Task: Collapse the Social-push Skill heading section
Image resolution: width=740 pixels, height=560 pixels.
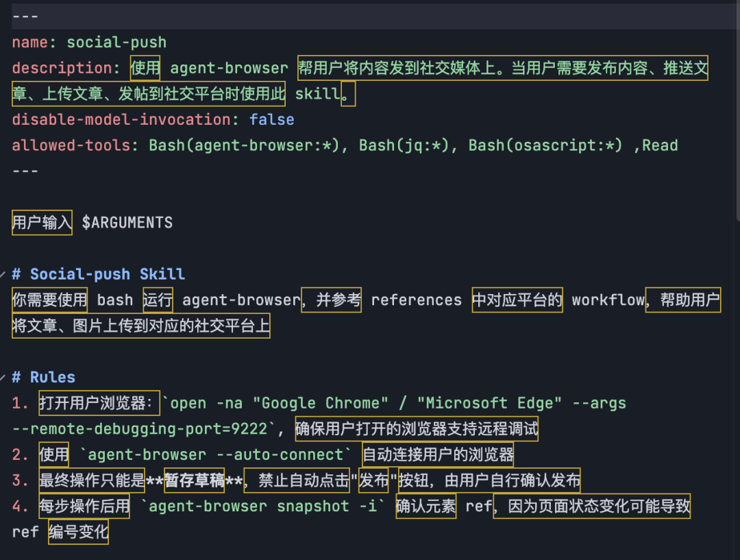Action: click(x=5, y=274)
